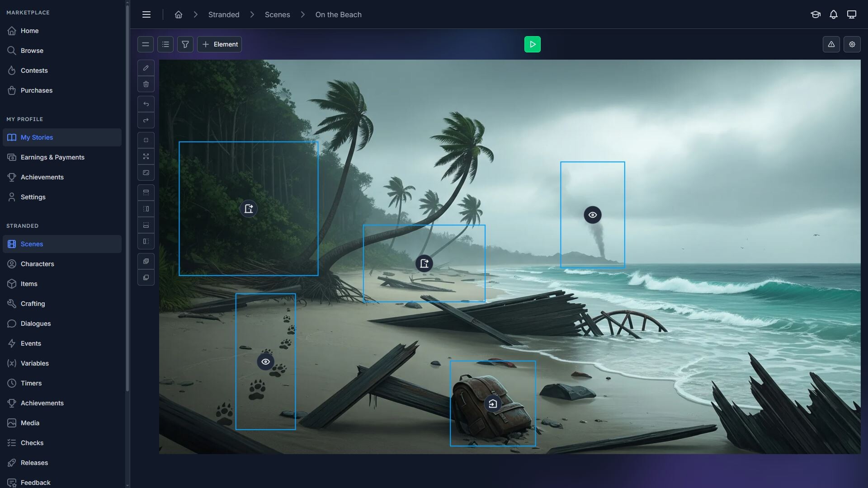Click the warning triangle icon near the top right

[x=831, y=44]
